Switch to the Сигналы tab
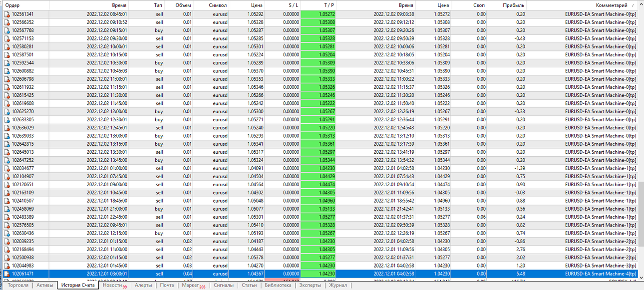The image size is (644, 290). [223, 286]
